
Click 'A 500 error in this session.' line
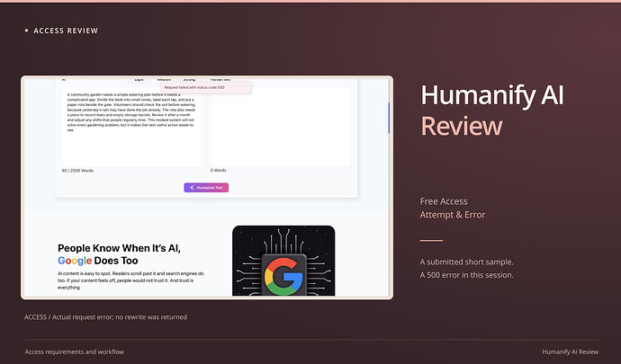pos(466,275)
